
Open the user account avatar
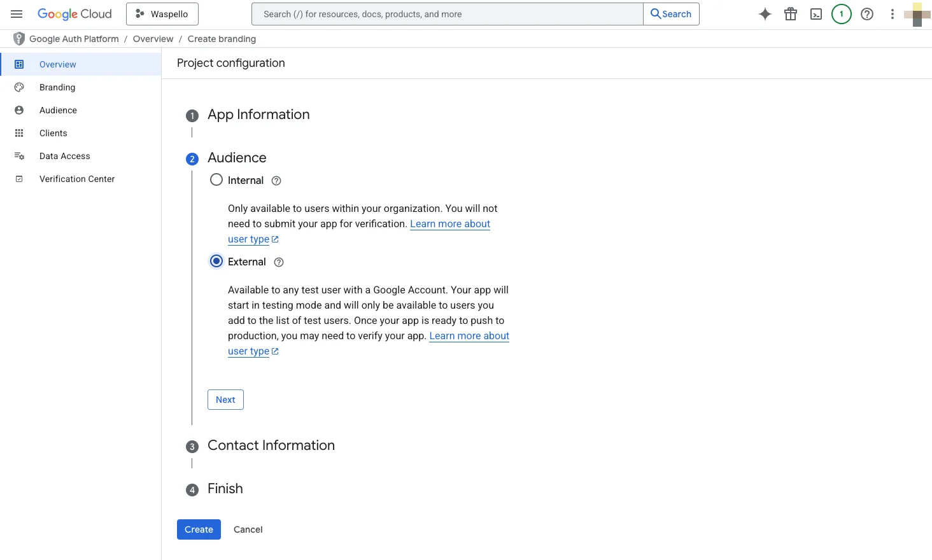click(x=917, y=14)
